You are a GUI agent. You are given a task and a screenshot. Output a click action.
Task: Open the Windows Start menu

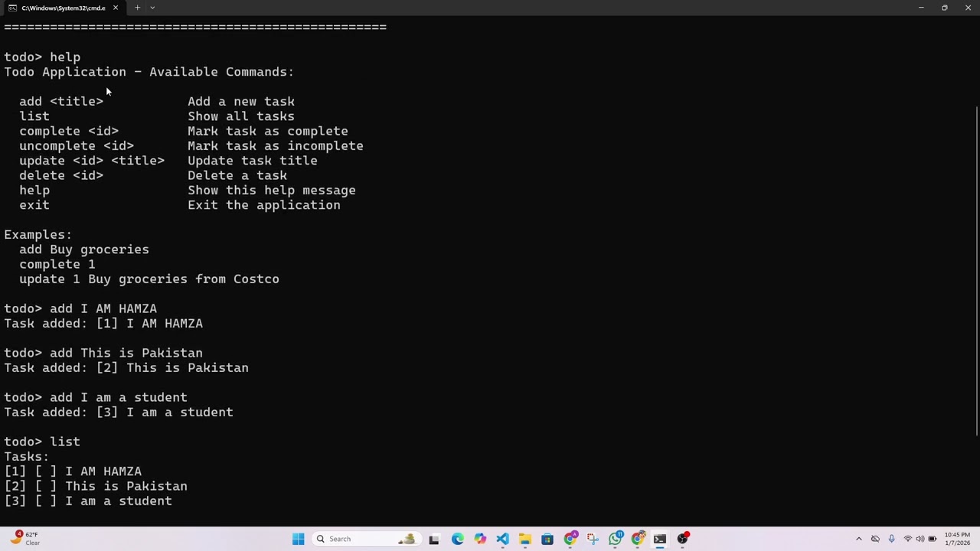click(298, 539)
